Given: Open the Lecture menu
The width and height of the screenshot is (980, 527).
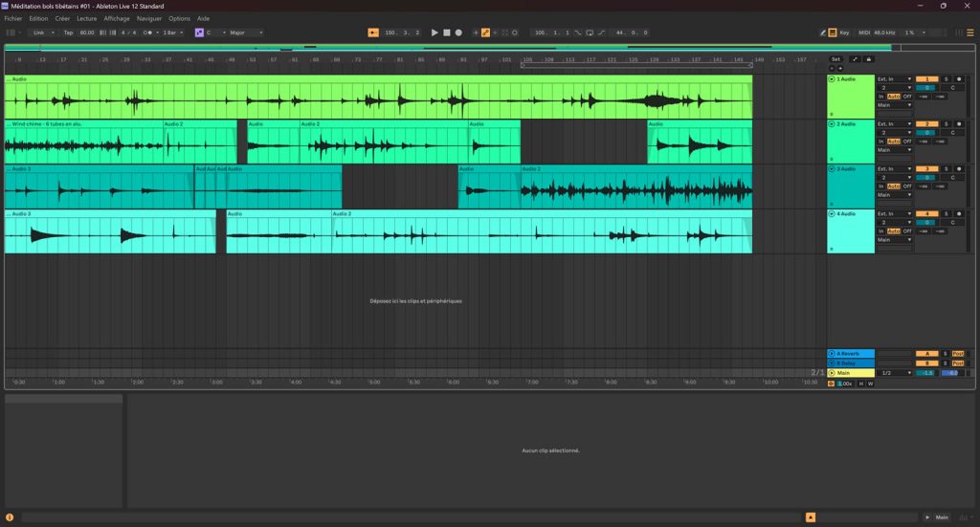Looking at the screenshot, I should (87, 19).
